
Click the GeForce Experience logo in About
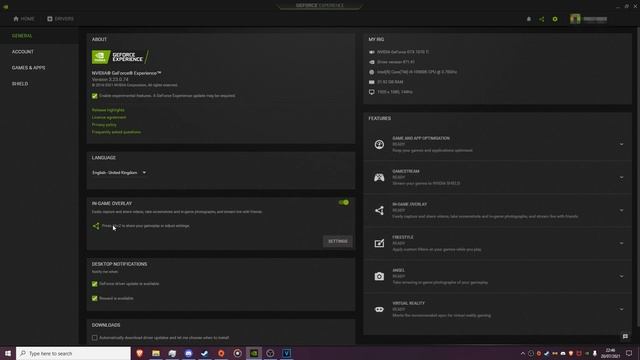(x=120, y=57)
